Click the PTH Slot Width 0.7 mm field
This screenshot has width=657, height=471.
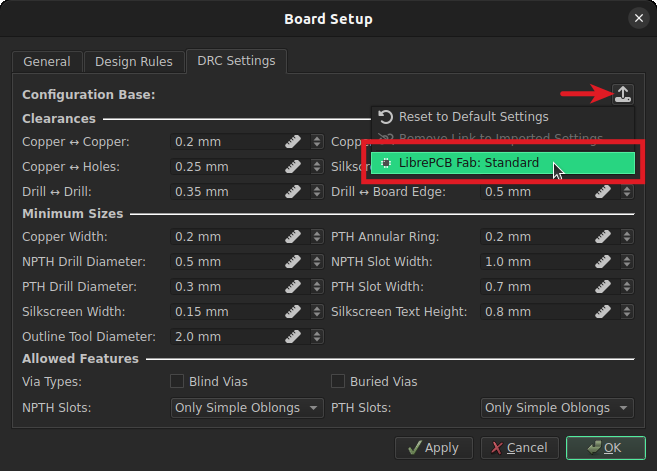coord(557,287)
